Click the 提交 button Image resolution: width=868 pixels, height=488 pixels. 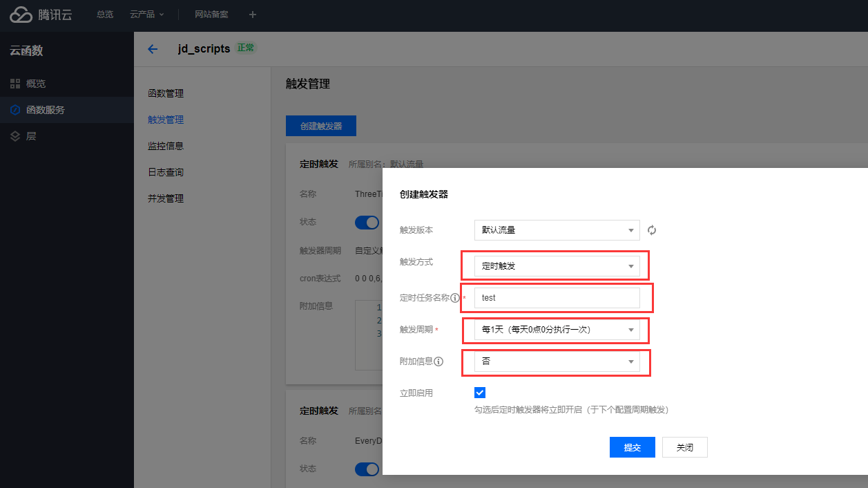tap(632, 447)
